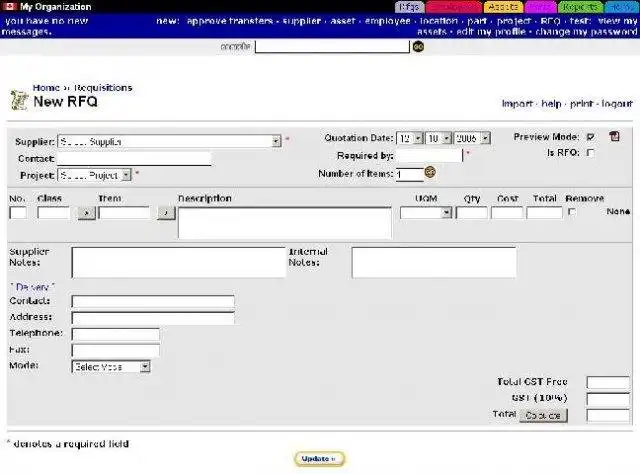Click the delivery Address field
Viewport: 640px width, 474px height.
[x=153, y=318]
